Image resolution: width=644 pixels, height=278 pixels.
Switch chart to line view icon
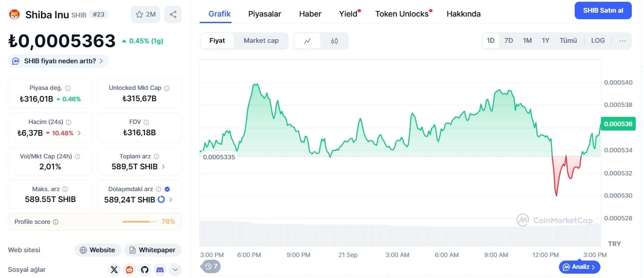click(307, 41)
